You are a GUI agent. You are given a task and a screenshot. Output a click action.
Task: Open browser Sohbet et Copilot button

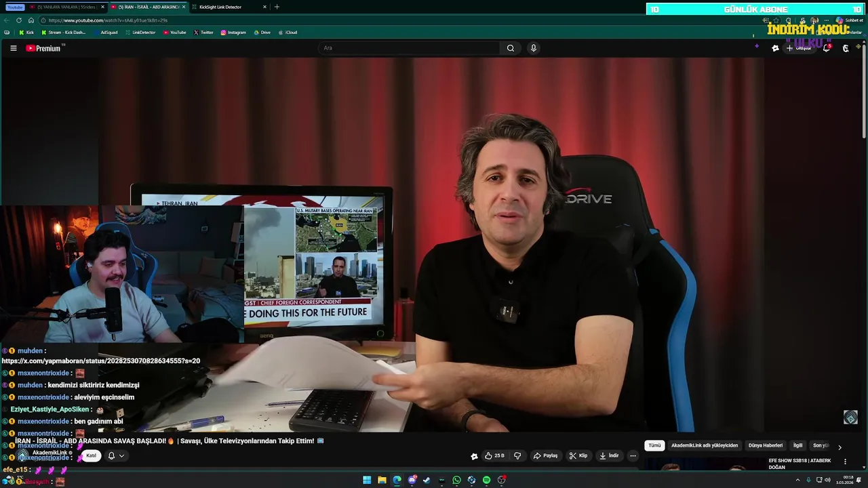849,20
